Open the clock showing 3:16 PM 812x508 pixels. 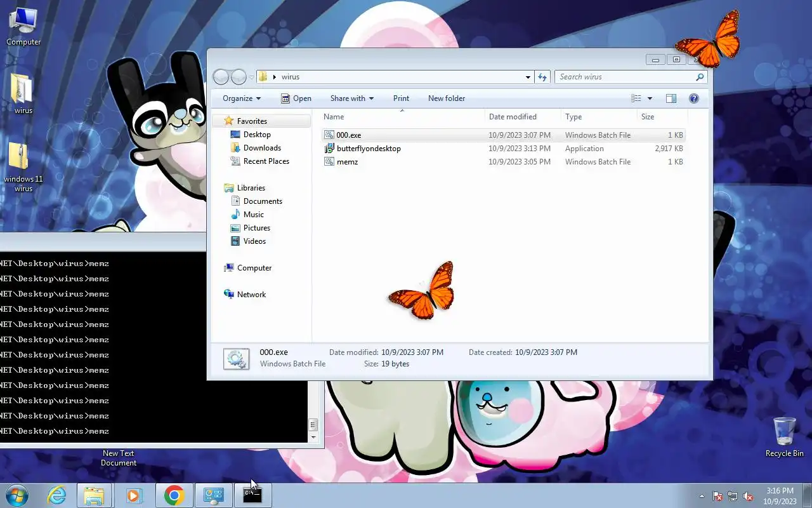(x=780, y=496)
